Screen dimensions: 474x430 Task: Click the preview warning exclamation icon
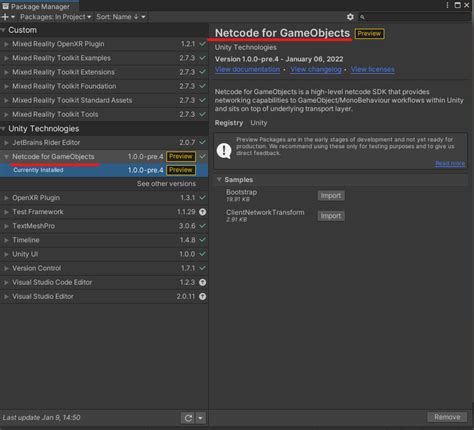(x=224, y=150)
